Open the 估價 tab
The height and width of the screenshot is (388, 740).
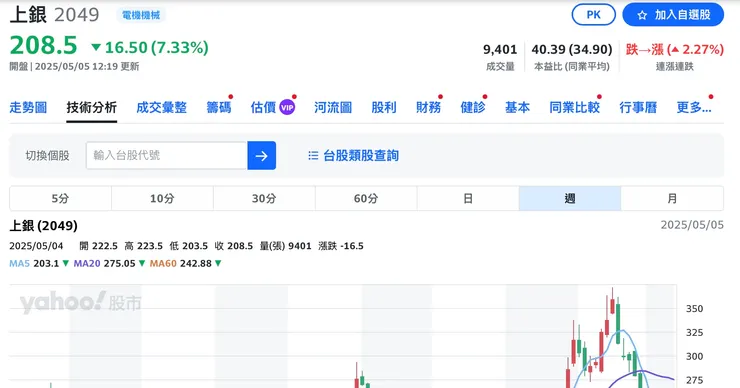coord(263,108)
